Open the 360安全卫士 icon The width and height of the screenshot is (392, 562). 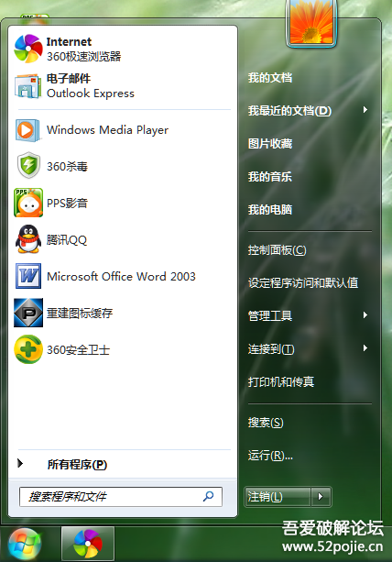pyautogui.click(x=28, y=349)
